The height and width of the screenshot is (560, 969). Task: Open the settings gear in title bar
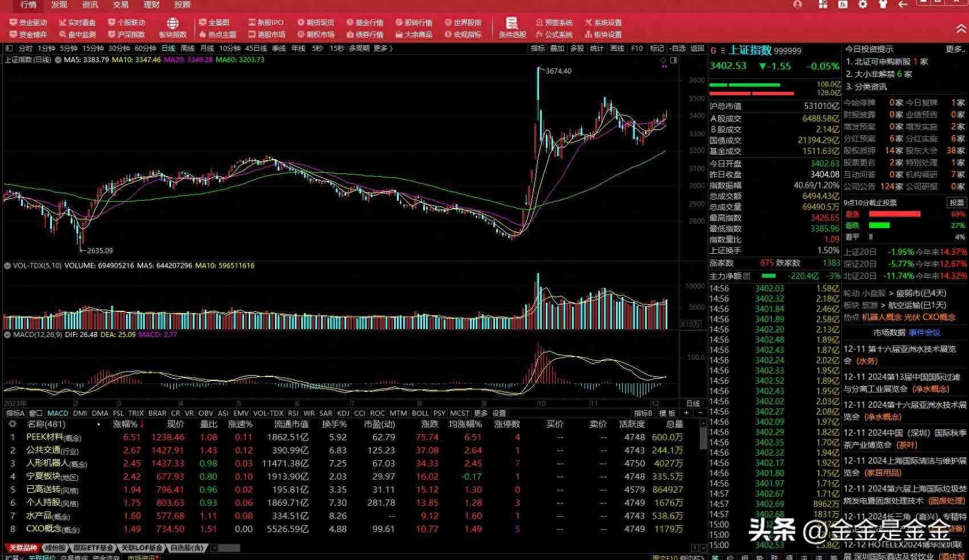click(x=863, y=5)
